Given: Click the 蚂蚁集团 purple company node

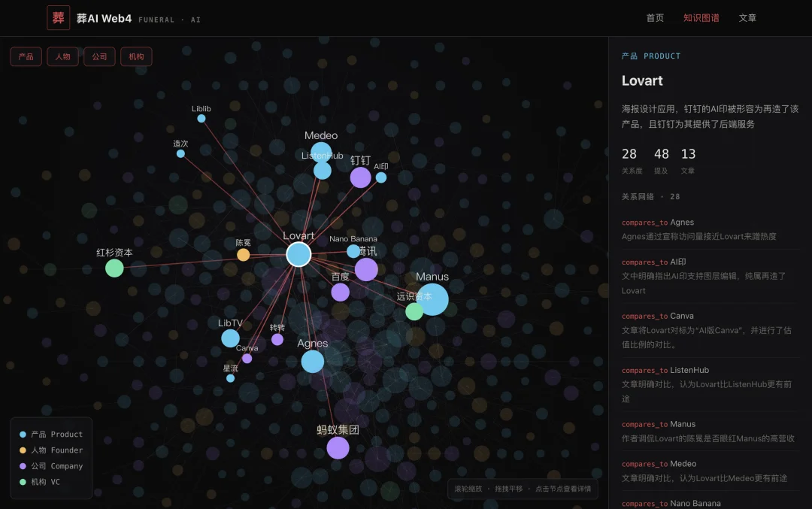Looking at the screenshot, I should [338, 448].
